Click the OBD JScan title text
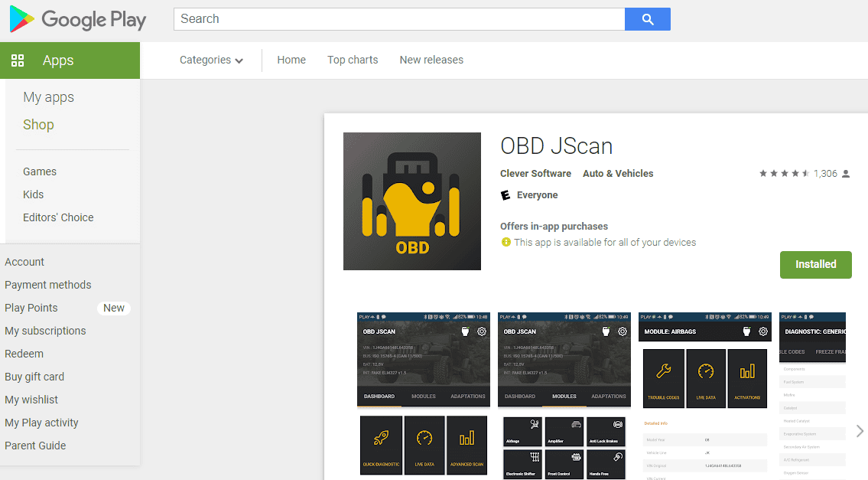Image resolution: width=868 pixels, height=480 pixels. [556, 146]
